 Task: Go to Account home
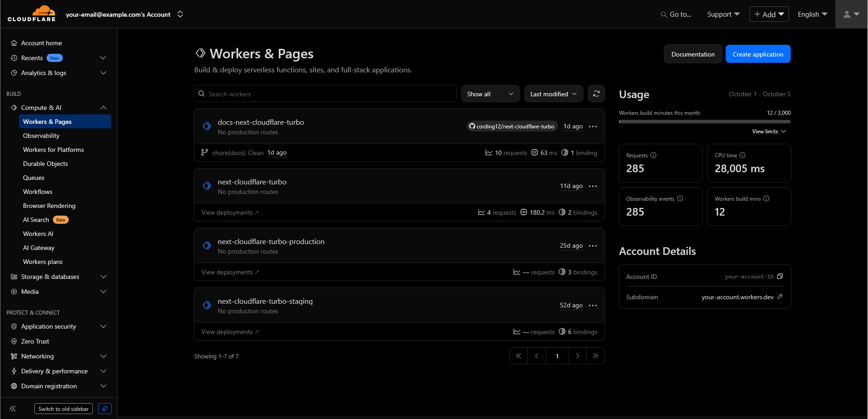[x=42, y=43]
